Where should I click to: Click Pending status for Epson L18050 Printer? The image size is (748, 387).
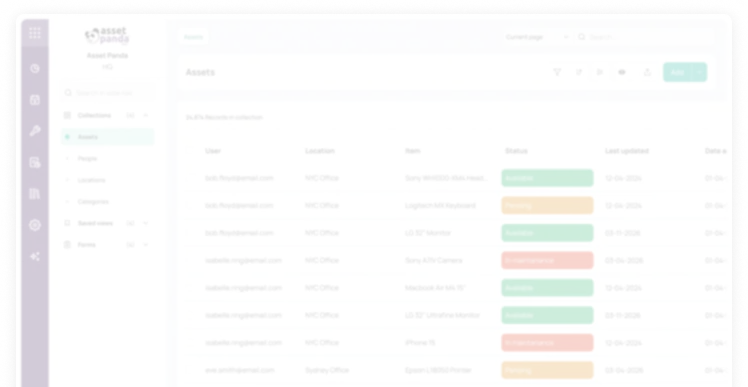click(x=547, y=370)
